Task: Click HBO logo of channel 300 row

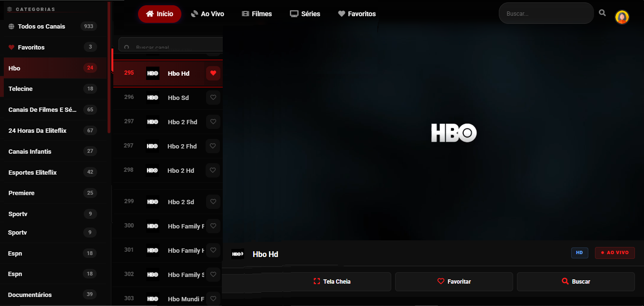Action: coord(153,226)
